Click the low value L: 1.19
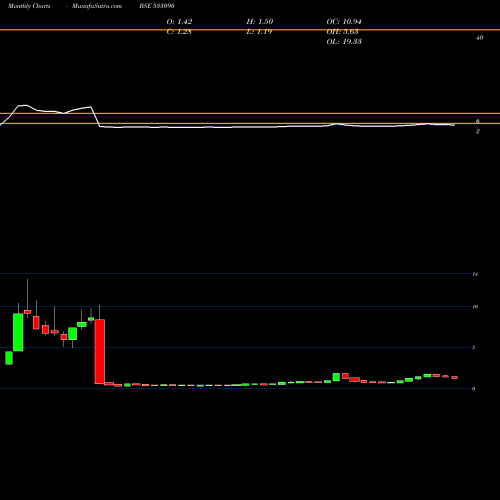 259,32
